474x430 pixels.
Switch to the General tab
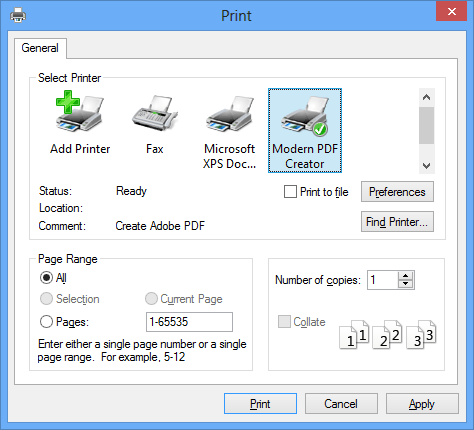pyautogui.click(x=40, y=48)
